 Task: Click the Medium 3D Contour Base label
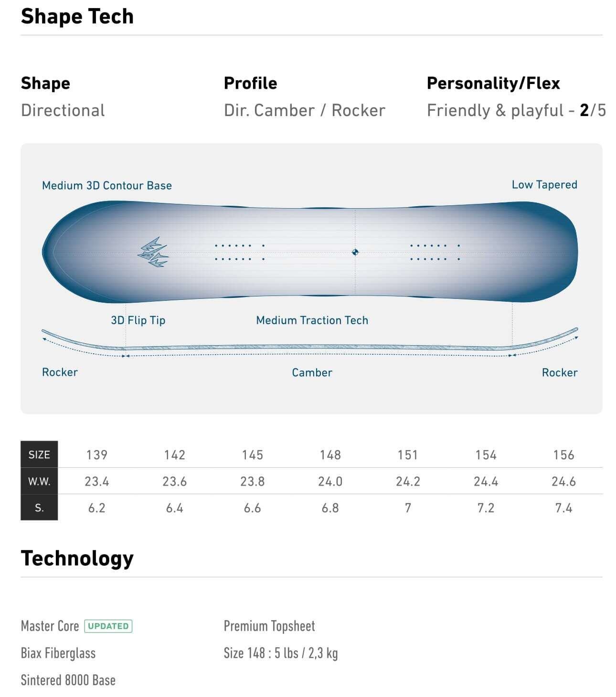click(106, 185)
